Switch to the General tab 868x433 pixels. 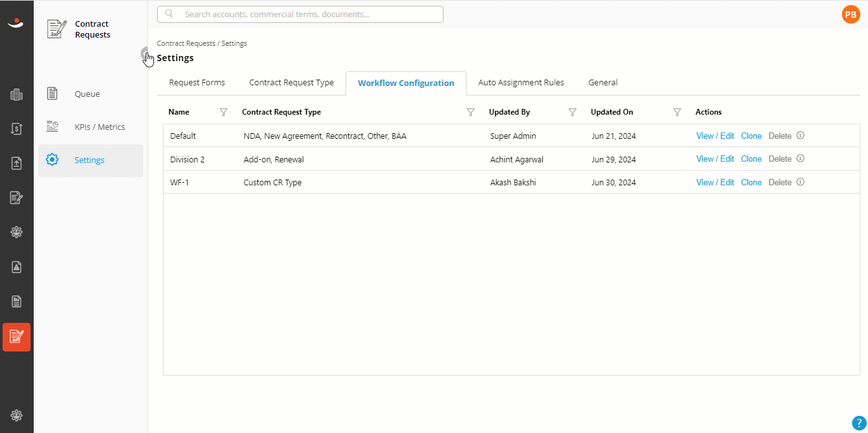tap(603, 83)
